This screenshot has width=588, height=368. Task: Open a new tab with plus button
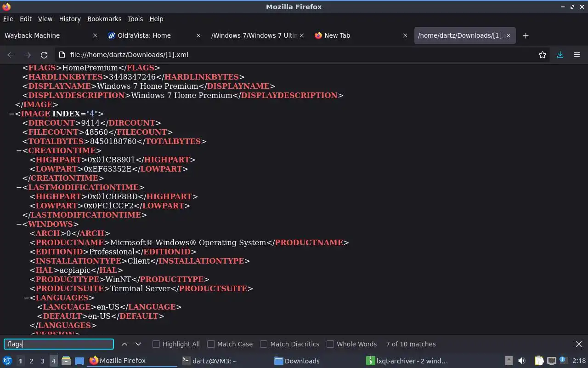pyautogui.click(x=526, y=35)
